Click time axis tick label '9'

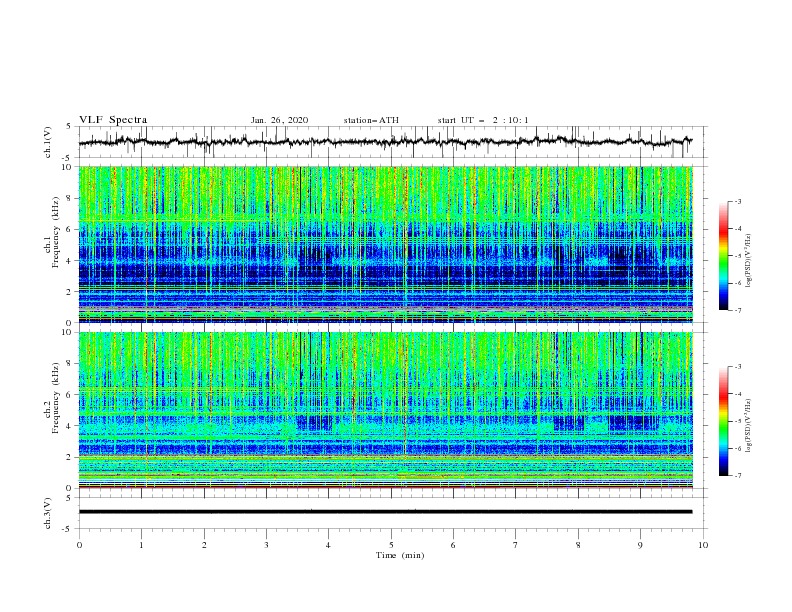click(x=640, y=545)
